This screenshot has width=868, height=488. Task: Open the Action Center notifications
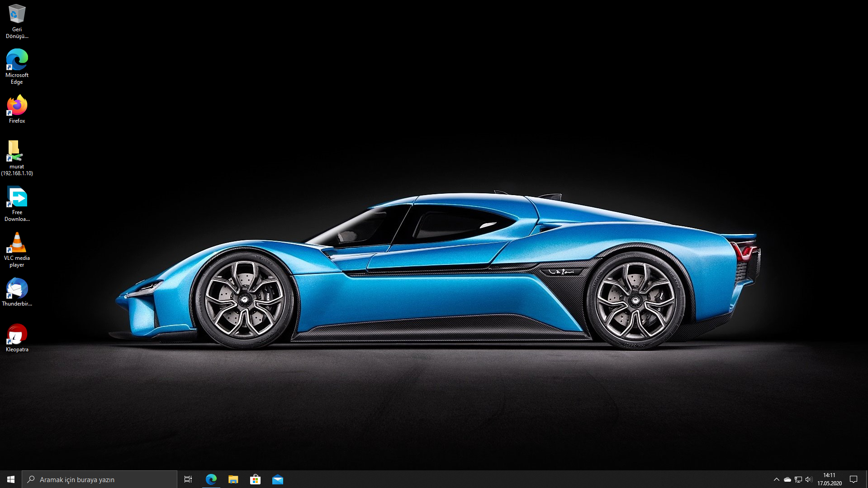(854, 479)
